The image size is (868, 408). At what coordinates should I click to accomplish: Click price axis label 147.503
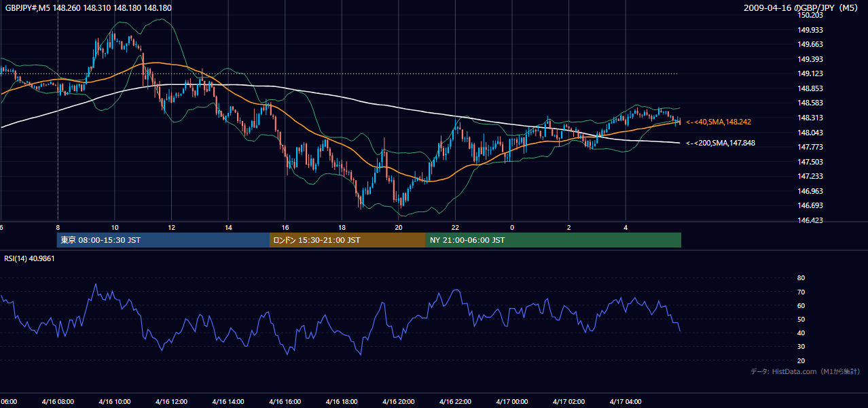pyautogui.click(x=810, y=162)
